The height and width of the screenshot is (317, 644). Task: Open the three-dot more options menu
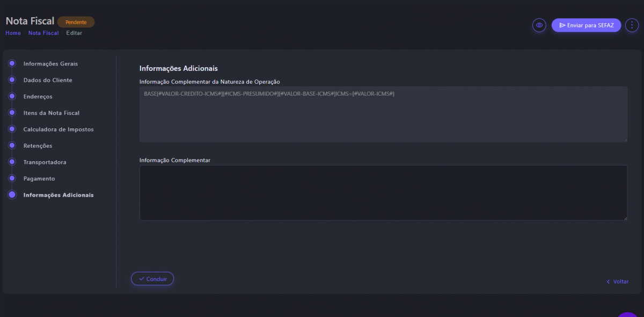[x=632, y=25]
